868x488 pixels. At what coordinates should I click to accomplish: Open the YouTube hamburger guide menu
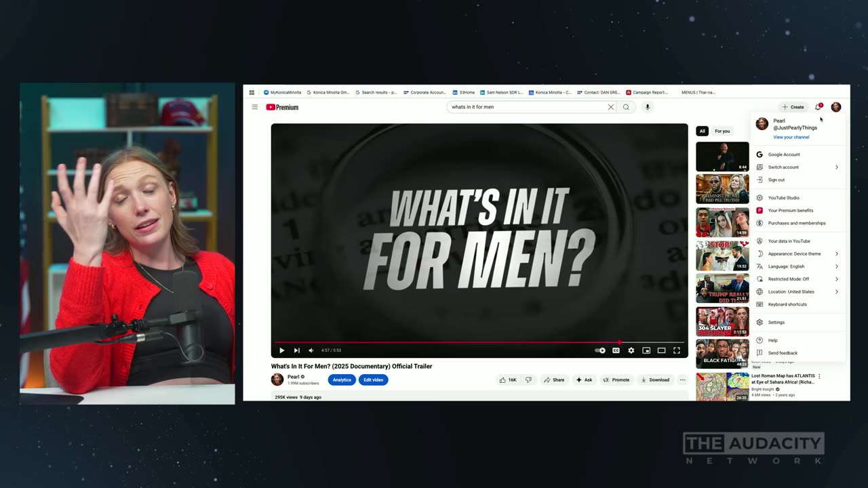[x=255, y=107]
